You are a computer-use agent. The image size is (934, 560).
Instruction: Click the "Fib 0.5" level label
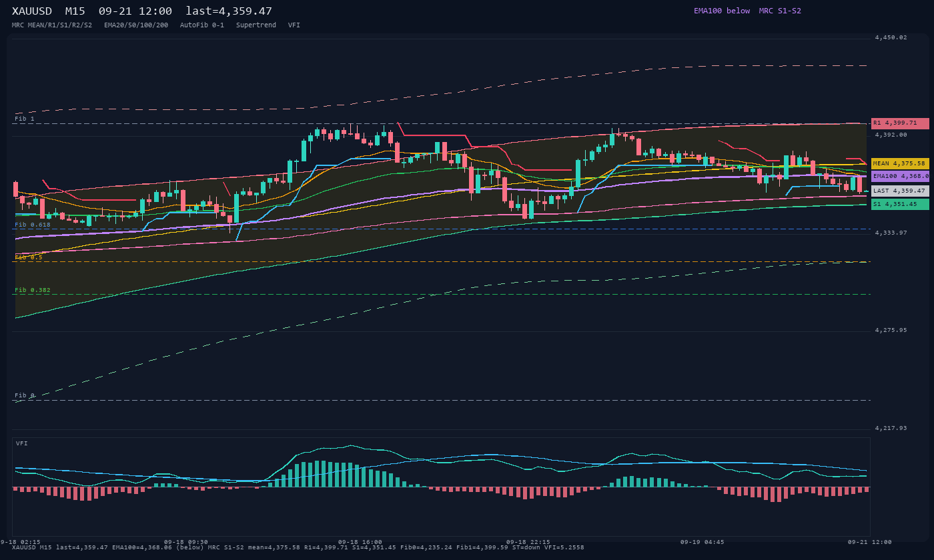(x=29, y=257)
